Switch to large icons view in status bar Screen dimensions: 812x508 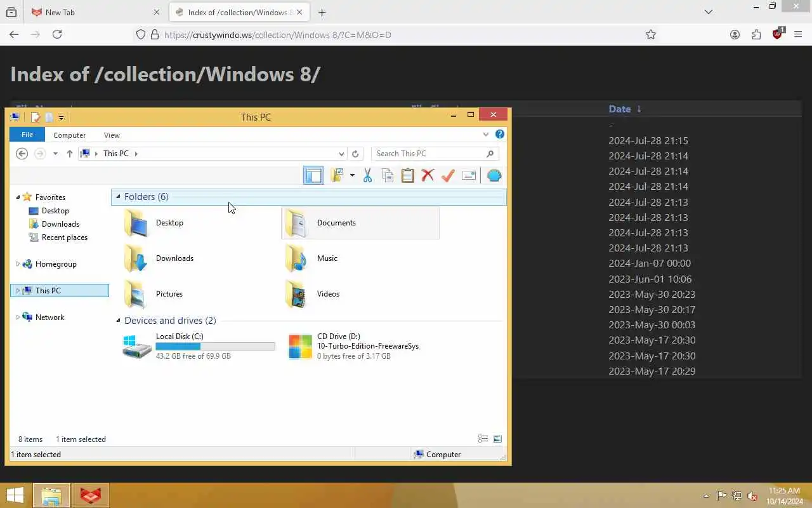tap(497, 439)
